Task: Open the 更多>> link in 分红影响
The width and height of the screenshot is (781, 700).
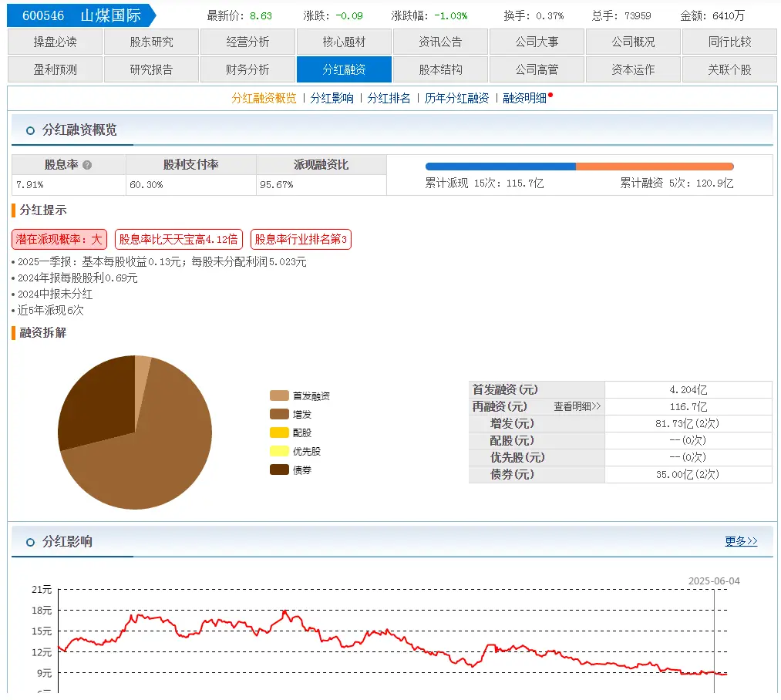Action: coord(742,541)
